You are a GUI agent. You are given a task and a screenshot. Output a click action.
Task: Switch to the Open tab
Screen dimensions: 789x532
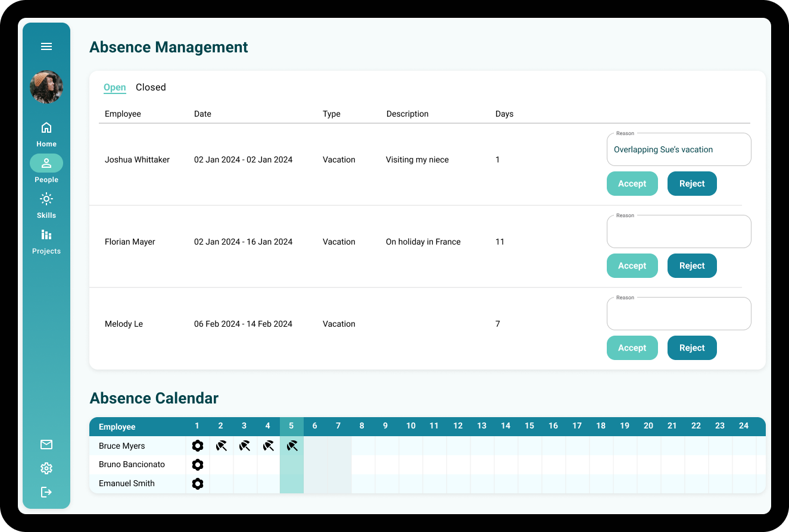(x=115, y=87)
